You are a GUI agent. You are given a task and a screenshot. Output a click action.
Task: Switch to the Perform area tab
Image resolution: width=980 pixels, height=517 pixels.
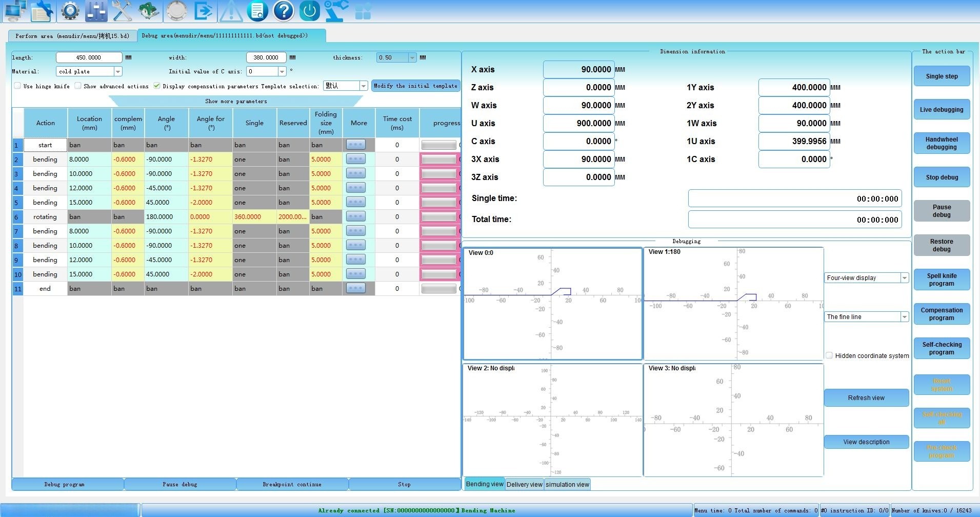[72, 36]
